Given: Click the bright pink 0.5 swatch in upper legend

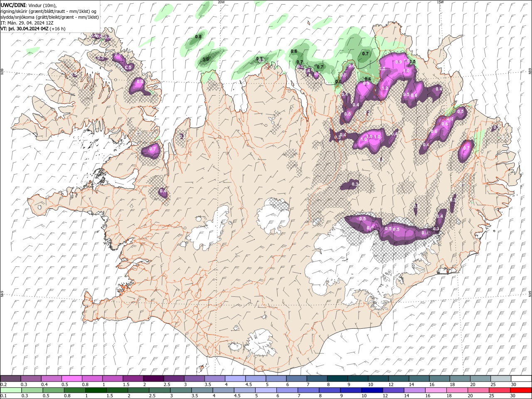Looking at the screenshot, I should point(71,379).
